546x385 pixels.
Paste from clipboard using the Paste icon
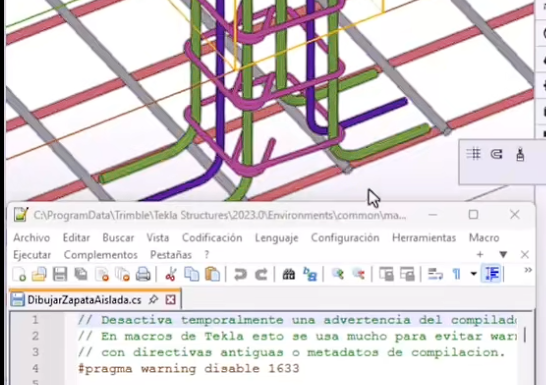click(x=212, y=274)
